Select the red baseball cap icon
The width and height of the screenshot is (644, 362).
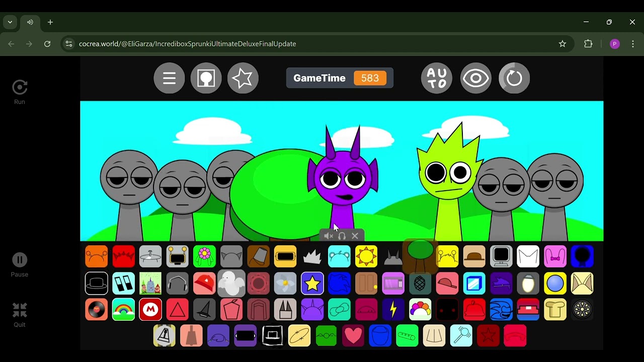(x=204, y=284)
